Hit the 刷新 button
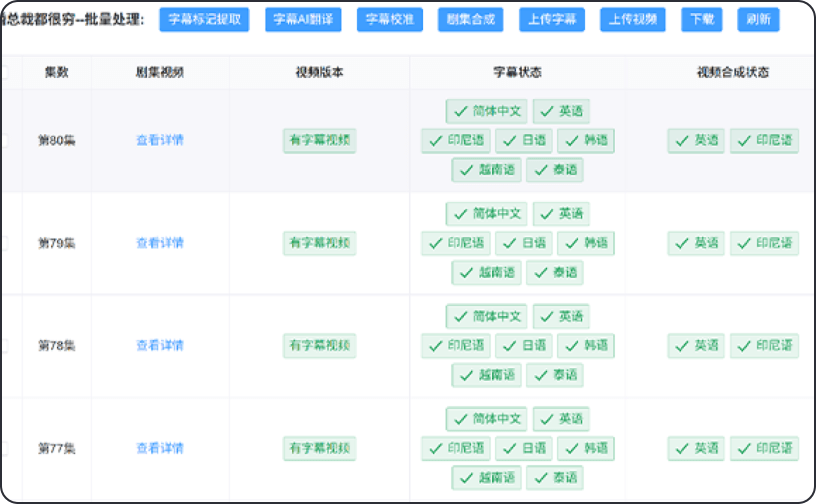 758,19
